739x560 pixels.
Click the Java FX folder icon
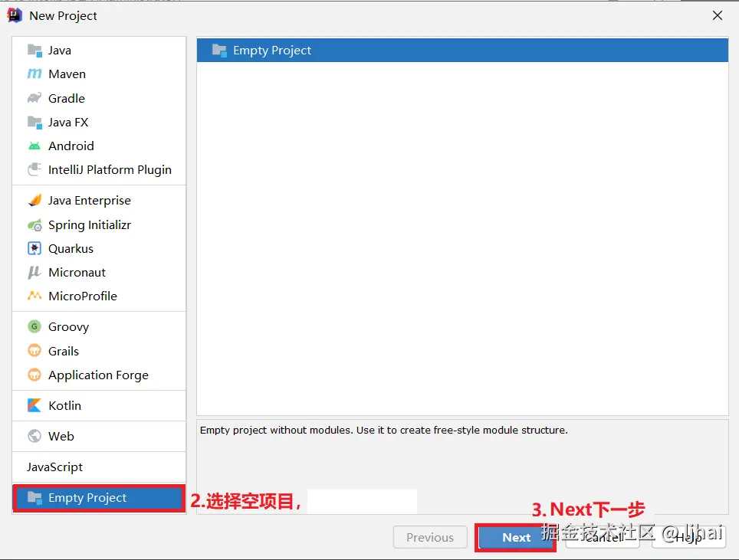[34, 123]
